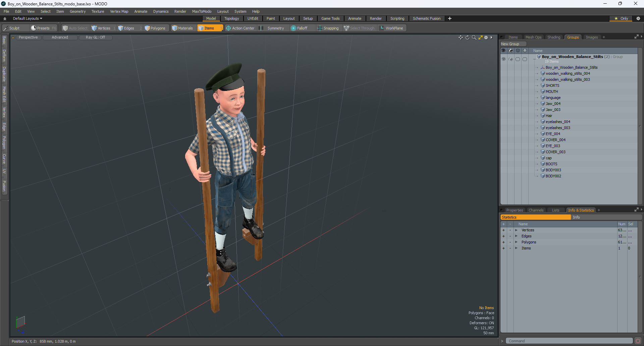Activate the Sculpt tool icon
This screenshot has width=644, height=346.
pyautogui.click(x=5, y=28)
